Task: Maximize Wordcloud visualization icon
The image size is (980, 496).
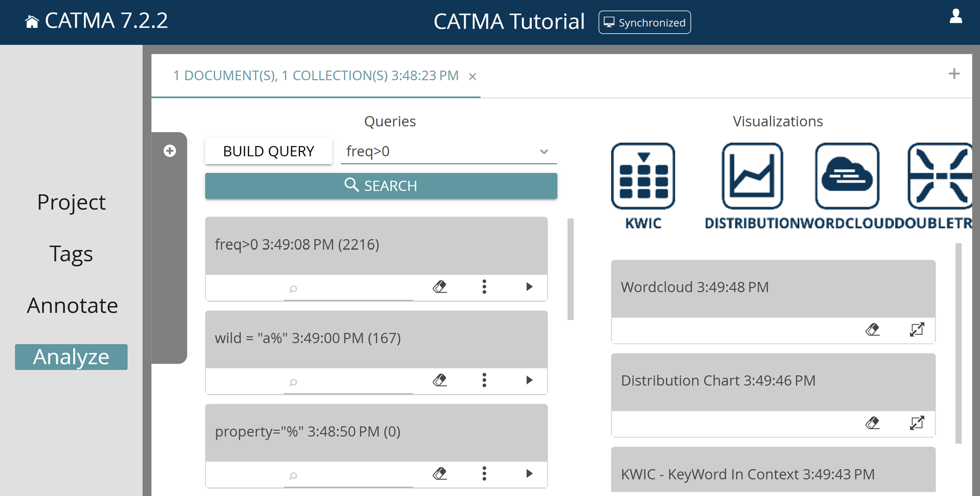Action: pos(917,330)
